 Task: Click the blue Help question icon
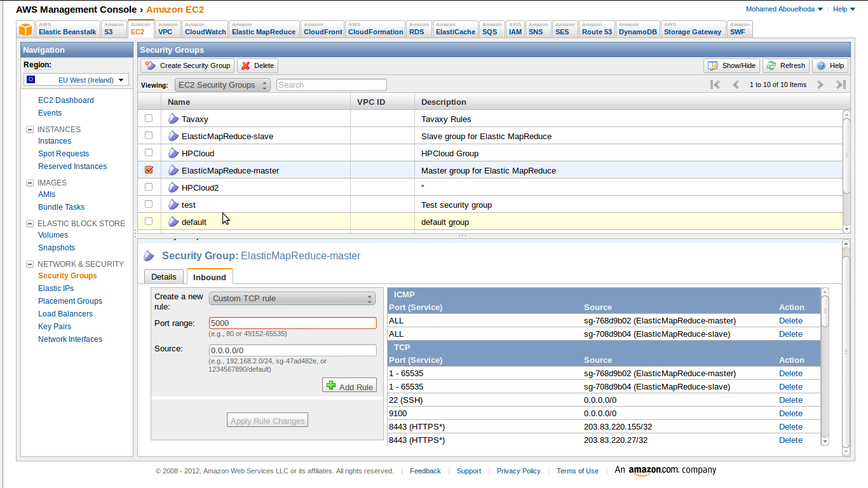click(x=821, y=65)
